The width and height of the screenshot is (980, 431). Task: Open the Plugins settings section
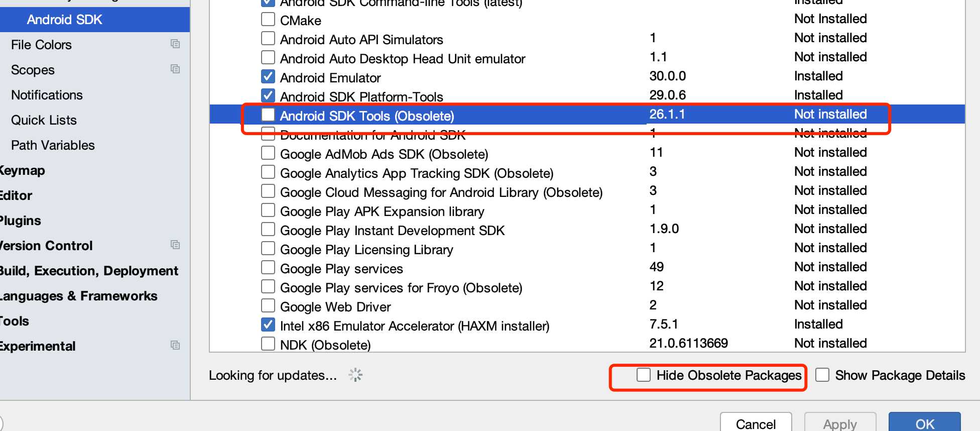pos(20,221)
